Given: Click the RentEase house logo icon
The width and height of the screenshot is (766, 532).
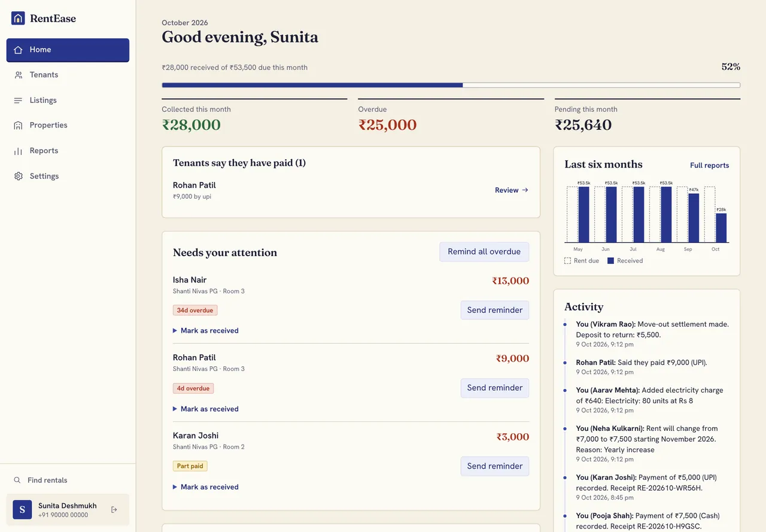Looking at the screenshot, I should coord(18,18).
